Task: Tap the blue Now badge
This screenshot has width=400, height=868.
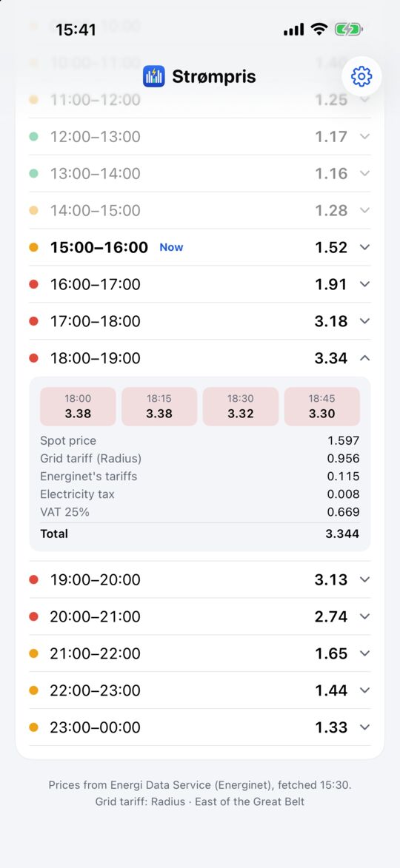Action: point(171,247)
